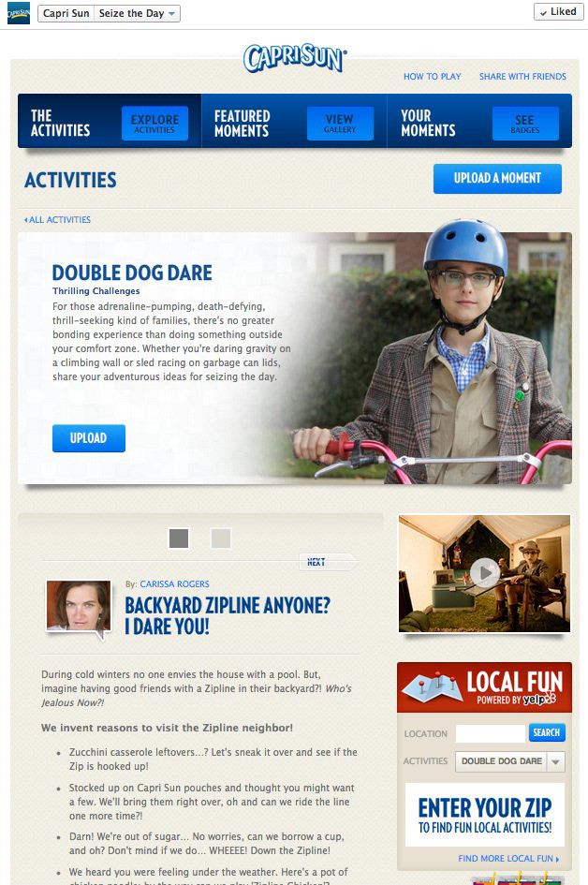Click the Upload a Moment button

497,178
